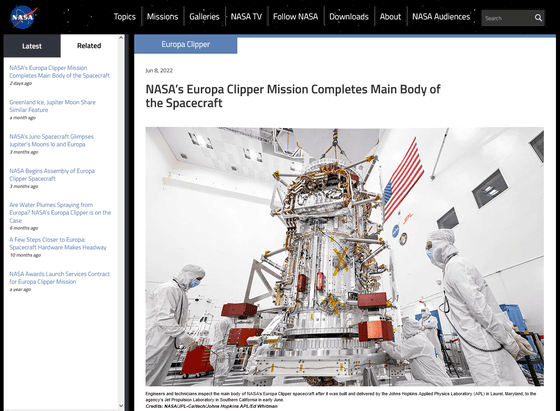Image resolution: width=560 pixels, height=411 pixels.
Task: Click the '2 days ago' timestamp
Action: pyautogui.click(x=20, y=83)
